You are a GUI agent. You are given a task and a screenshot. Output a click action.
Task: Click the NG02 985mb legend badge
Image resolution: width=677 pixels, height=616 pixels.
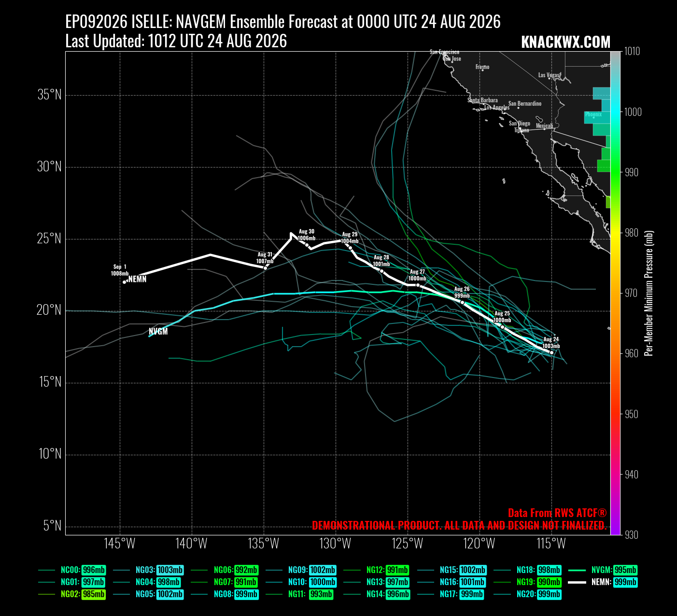point(94,595)
